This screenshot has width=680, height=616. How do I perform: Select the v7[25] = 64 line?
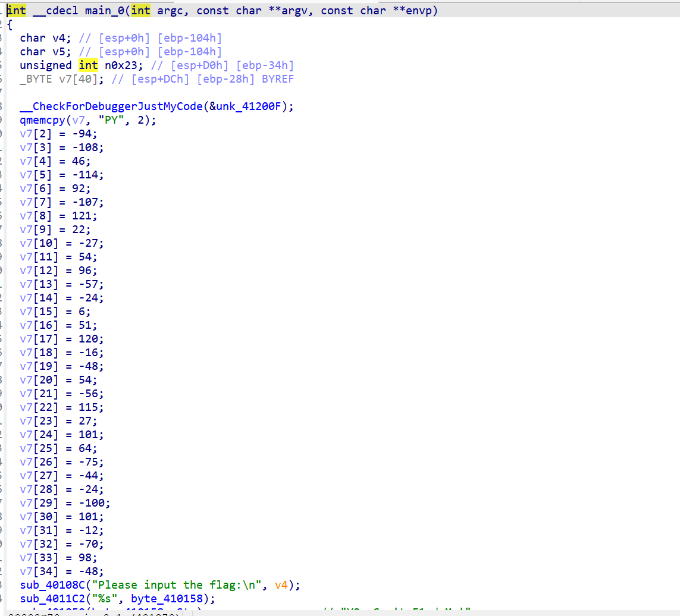58,448
